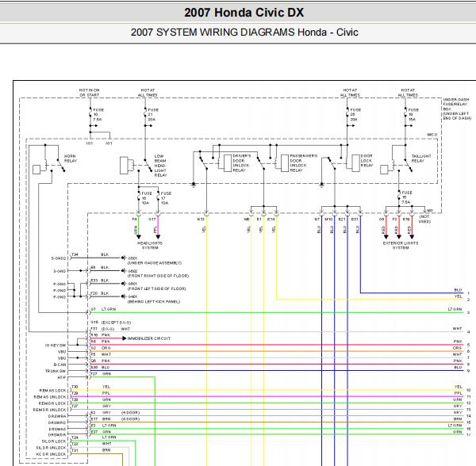
Task: Click the Fuse 15 7.5A below Taillight Relay
Action: click(x=405, y=197)
